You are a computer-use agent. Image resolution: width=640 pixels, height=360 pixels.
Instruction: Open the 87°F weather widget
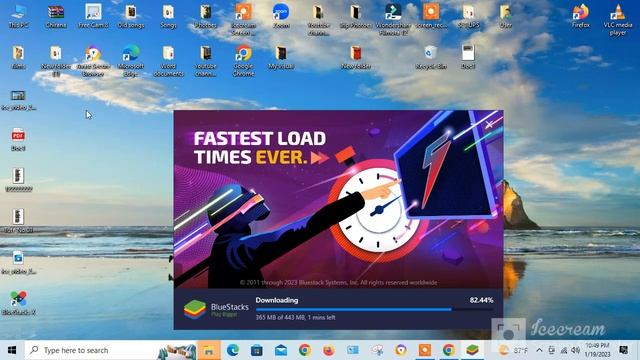(513, 350)
